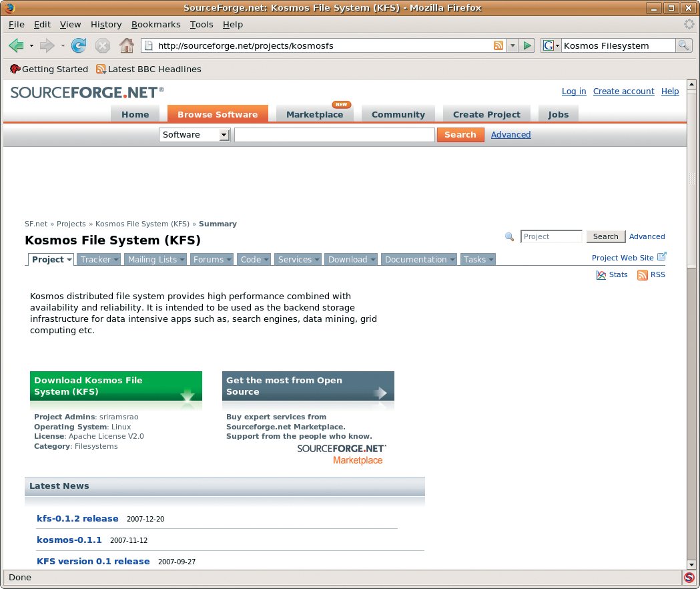This screenshot has height=589, width=700.
Task: Click the forward navigation arrow
Action: [x=47, y=45]
